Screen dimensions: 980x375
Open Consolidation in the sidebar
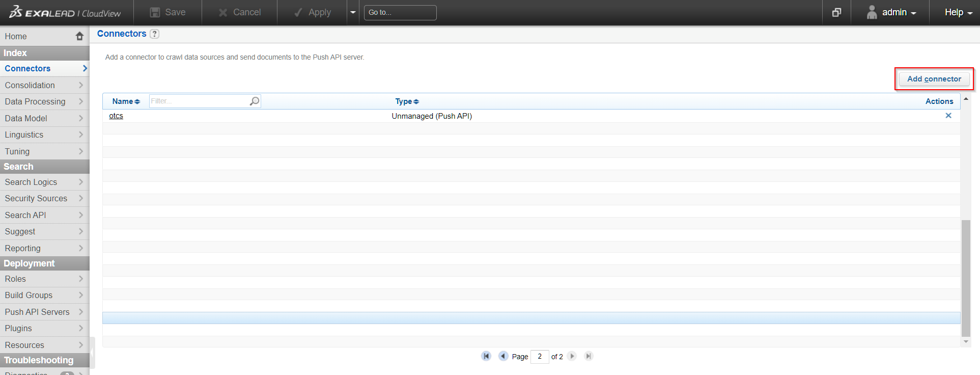(x=45, y=85)
